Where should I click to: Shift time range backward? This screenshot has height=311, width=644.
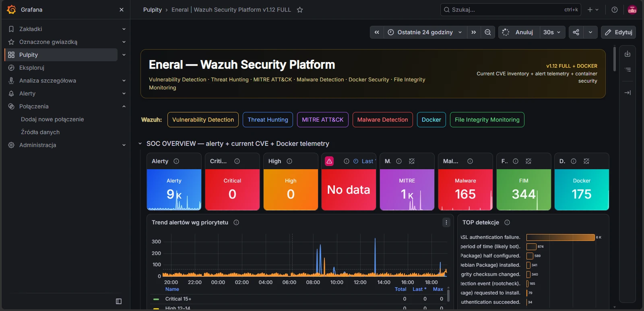[x=377, y=32]
